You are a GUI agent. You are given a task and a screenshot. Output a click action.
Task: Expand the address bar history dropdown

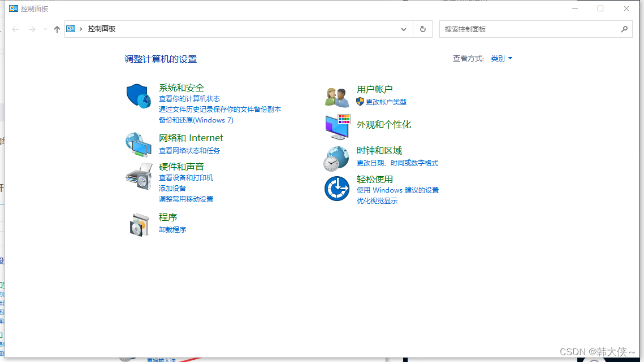(403, 29)
